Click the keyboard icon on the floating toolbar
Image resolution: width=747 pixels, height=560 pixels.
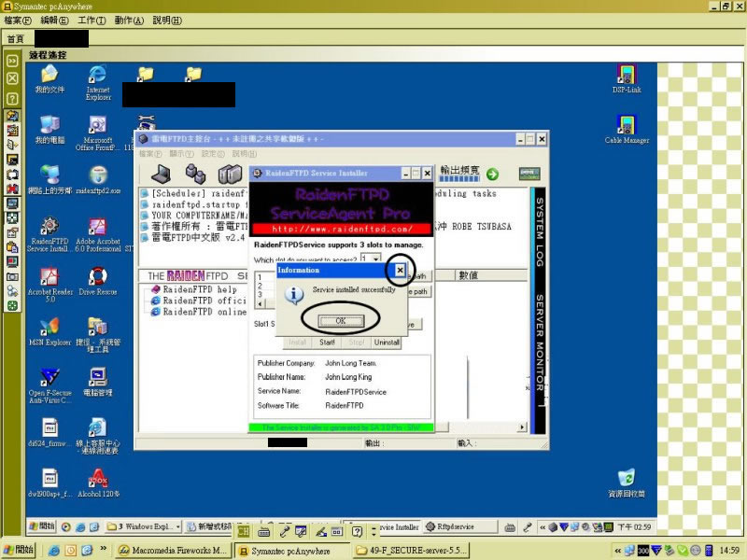pyautogui.click(x=263, y=532)
